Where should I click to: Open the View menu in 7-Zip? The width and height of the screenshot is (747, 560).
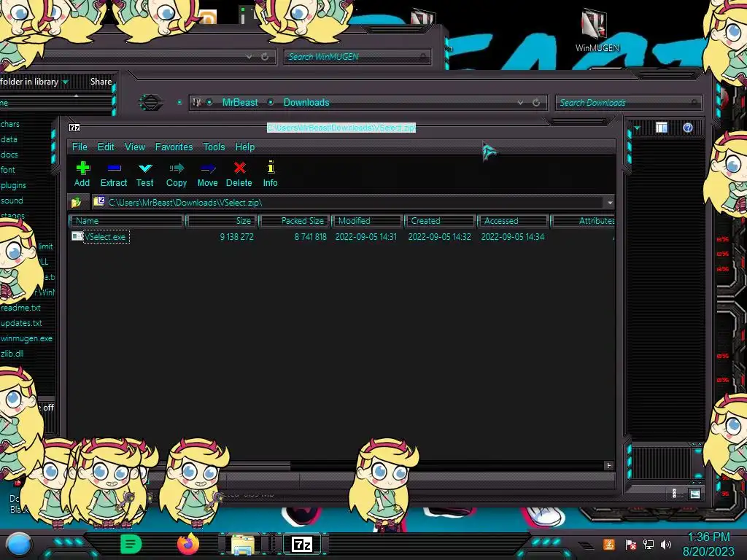(135, 147)
